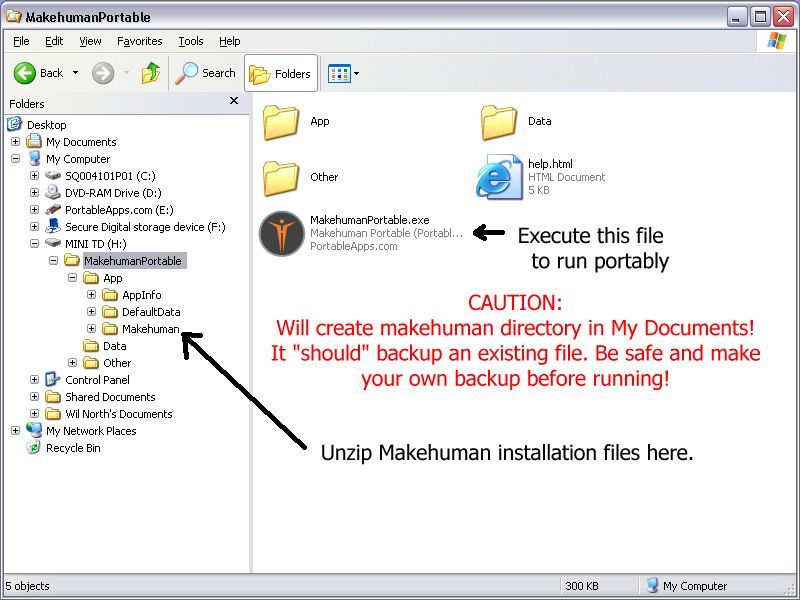Expand the Makehuman folder node
800x600 pixels.
point(91,329)
